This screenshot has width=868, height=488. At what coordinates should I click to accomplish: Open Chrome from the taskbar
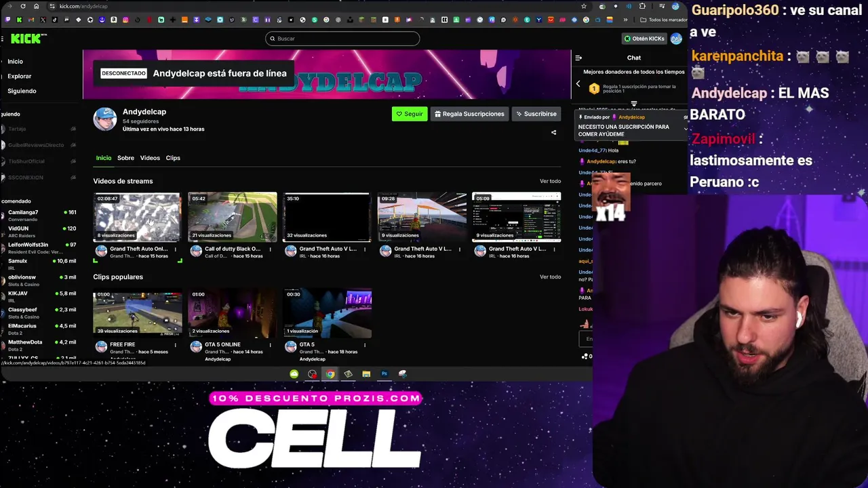(x=330, y=373)
